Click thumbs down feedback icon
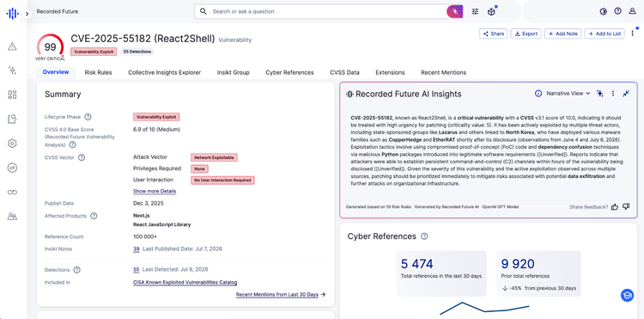This screenshot has height=319, width=644. click(626, 206)
